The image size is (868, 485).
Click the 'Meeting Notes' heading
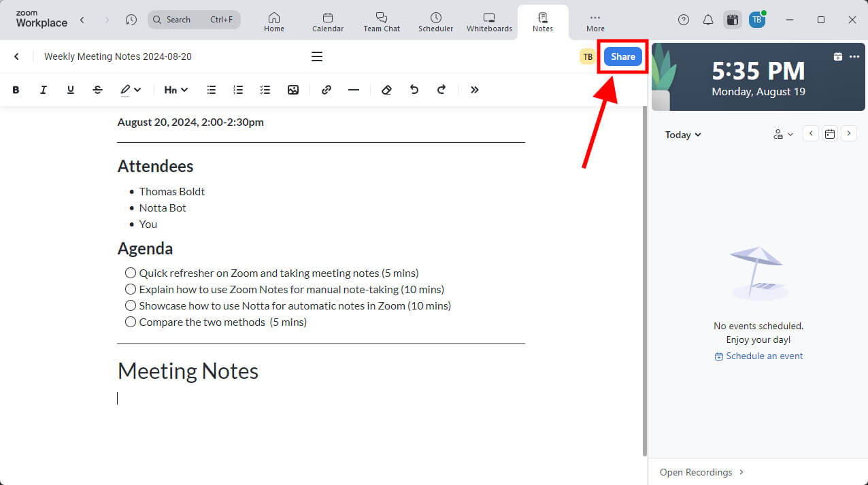(188, 371)
